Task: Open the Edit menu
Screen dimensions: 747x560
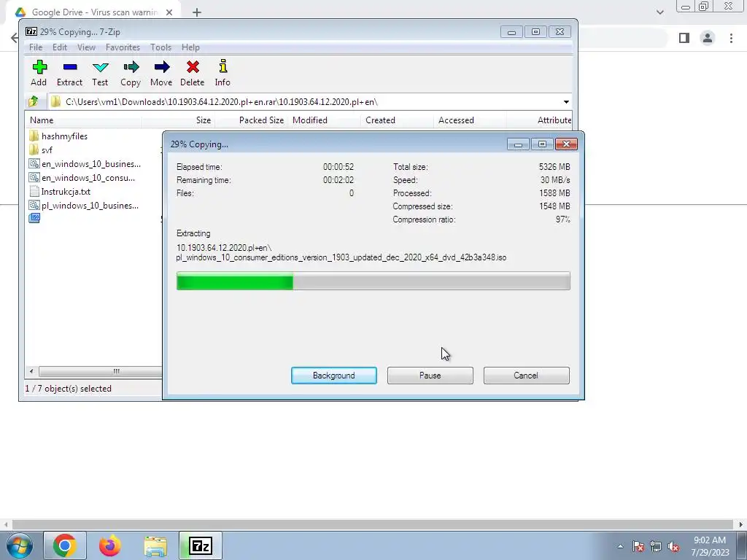Action: (60, 47)
